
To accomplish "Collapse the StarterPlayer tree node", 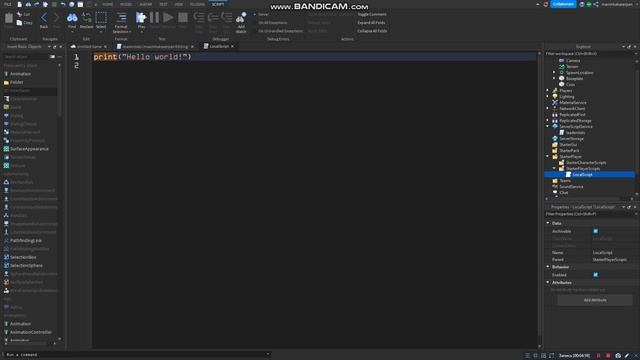I will point(548,156).
